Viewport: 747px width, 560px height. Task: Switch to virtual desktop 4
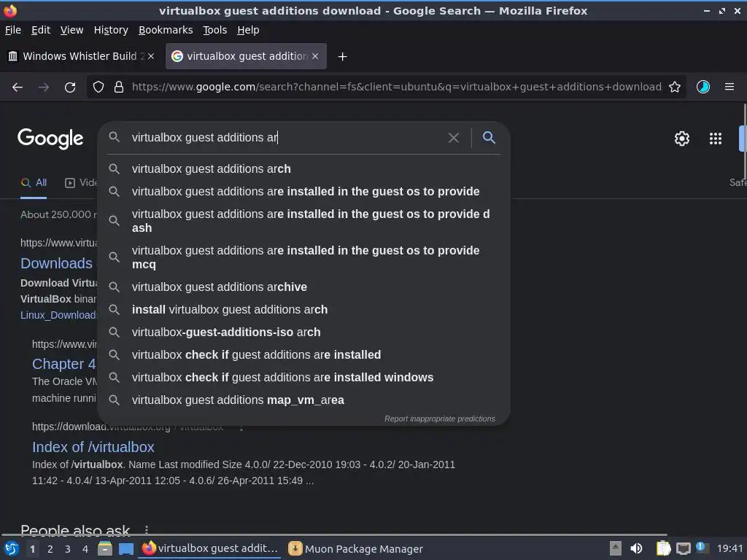pyautogui.click(x=85, y=549)
